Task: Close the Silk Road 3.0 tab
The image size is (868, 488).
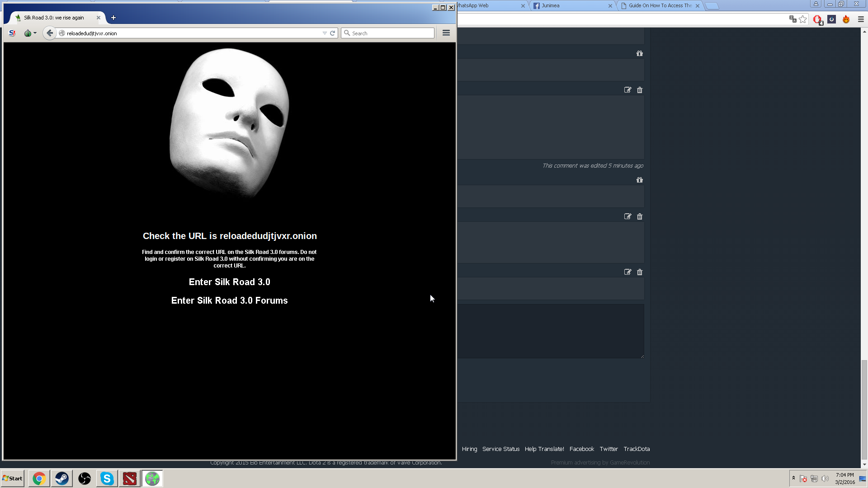Action: click(99, 18)
